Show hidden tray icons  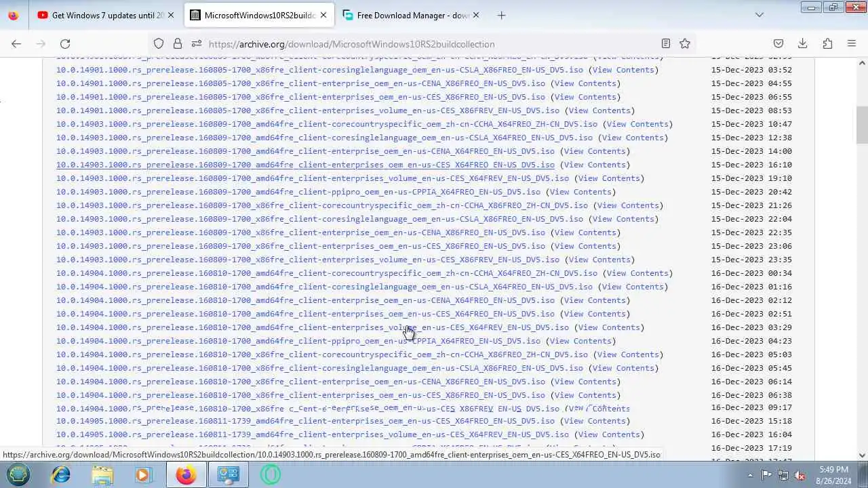[x=750, y=475]
